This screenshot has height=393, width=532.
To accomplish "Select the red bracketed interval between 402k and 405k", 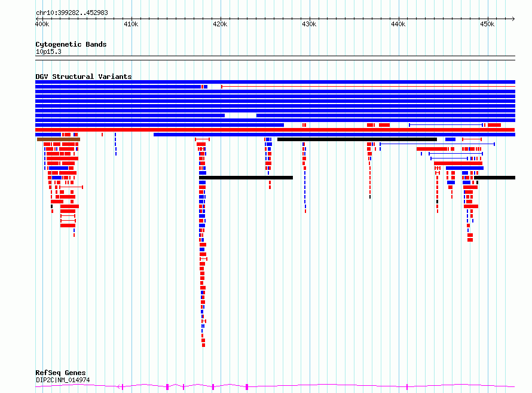I will pos(71,187).
